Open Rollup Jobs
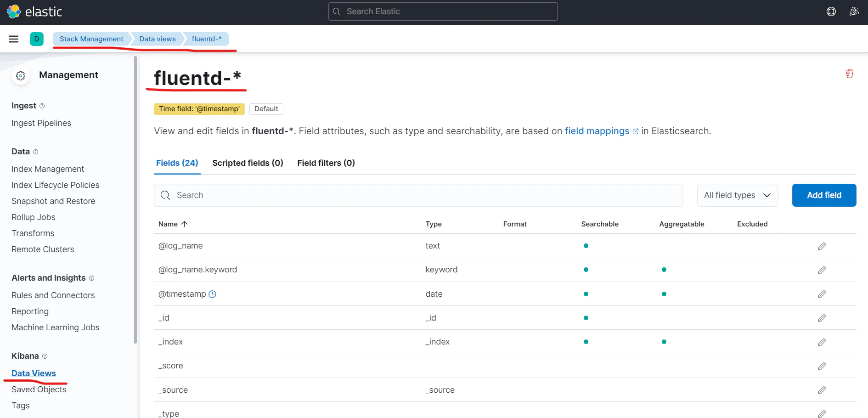 click(33, 217)
